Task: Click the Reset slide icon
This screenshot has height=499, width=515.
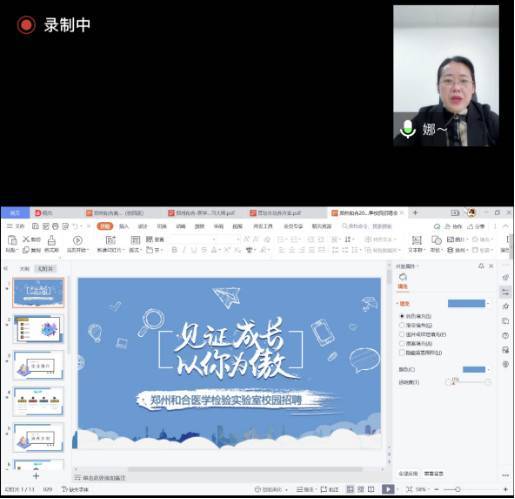Action: [x=149, y=239]
